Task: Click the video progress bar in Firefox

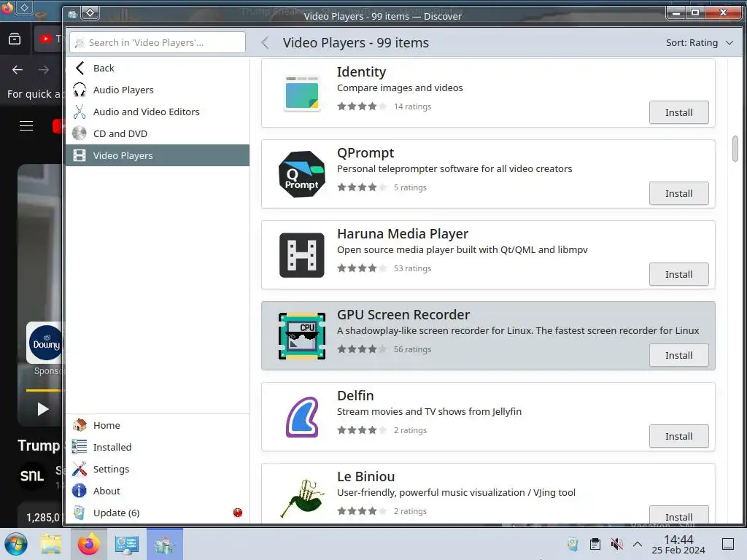Action: click(x=44, y=391)
